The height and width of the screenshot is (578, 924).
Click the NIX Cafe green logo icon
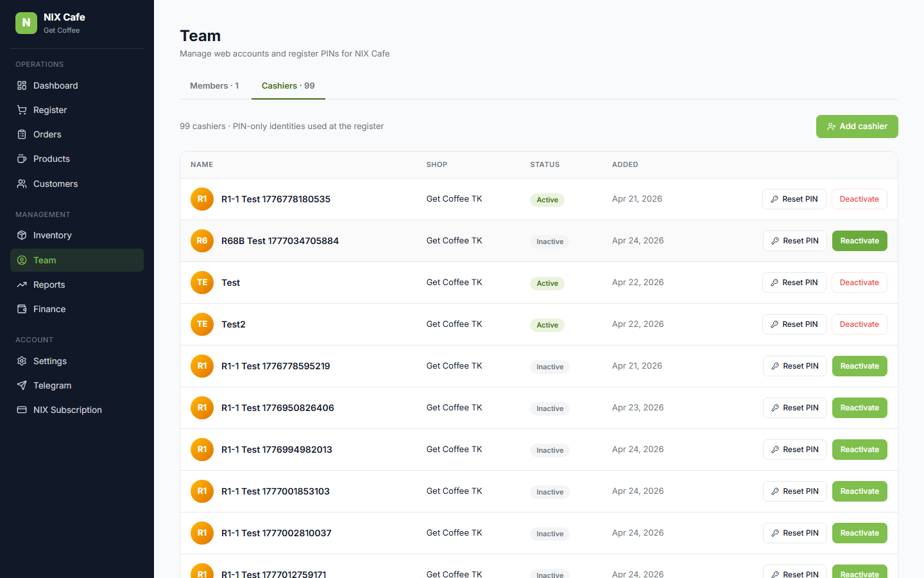click(26, 22)
